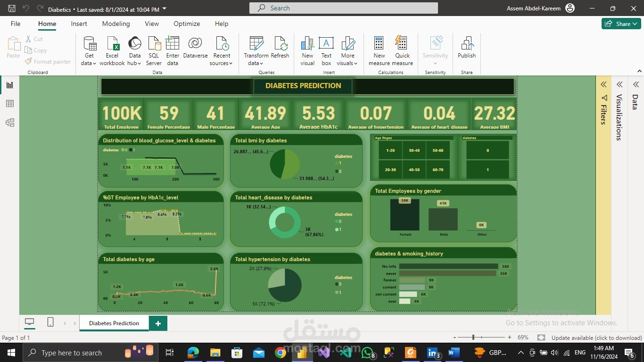Click the Share button
The height and width of the screenshot is (362, 644).
point(621,24)
